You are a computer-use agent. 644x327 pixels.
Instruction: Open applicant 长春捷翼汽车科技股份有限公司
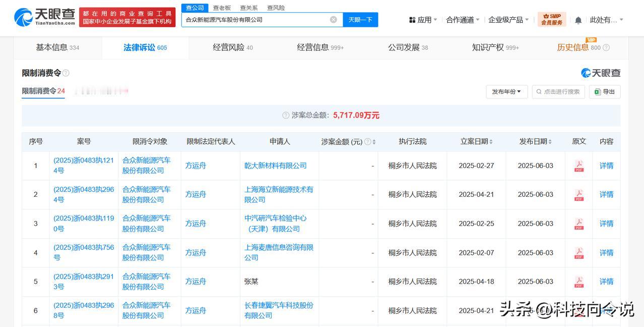pos(279,311)
